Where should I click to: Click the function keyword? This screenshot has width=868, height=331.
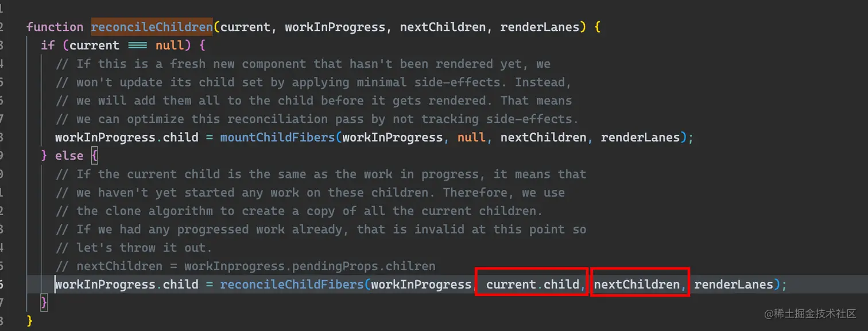pyautogui.click(x=55, y=27)
